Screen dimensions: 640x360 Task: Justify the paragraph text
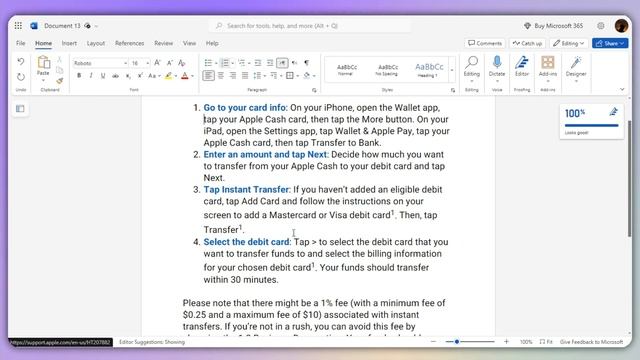tap(245, 76)
